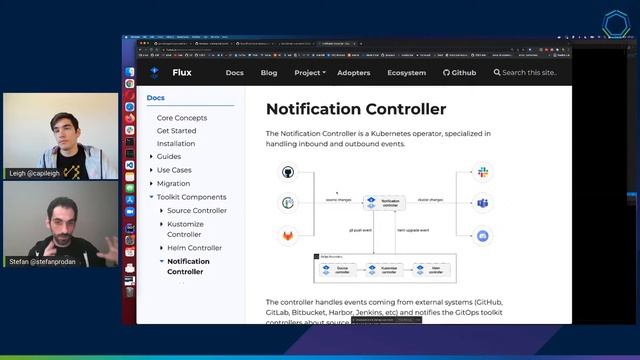
Task: Click the Discord icon in the diagram
Action: 483,236
